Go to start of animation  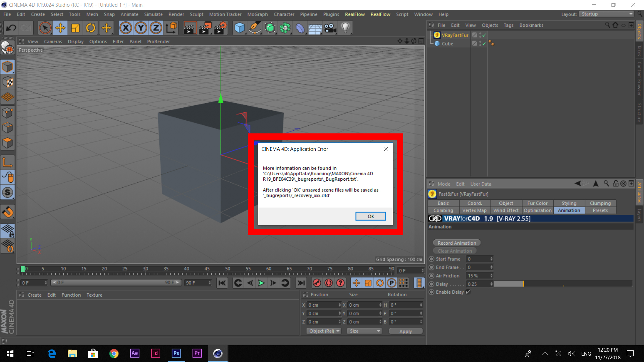coord(222,283)
